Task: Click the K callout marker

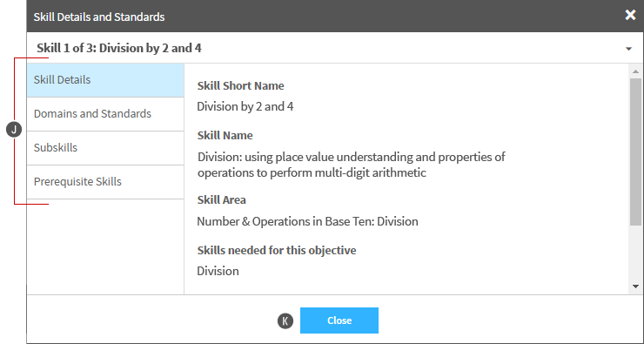Action: coord(285,321)
